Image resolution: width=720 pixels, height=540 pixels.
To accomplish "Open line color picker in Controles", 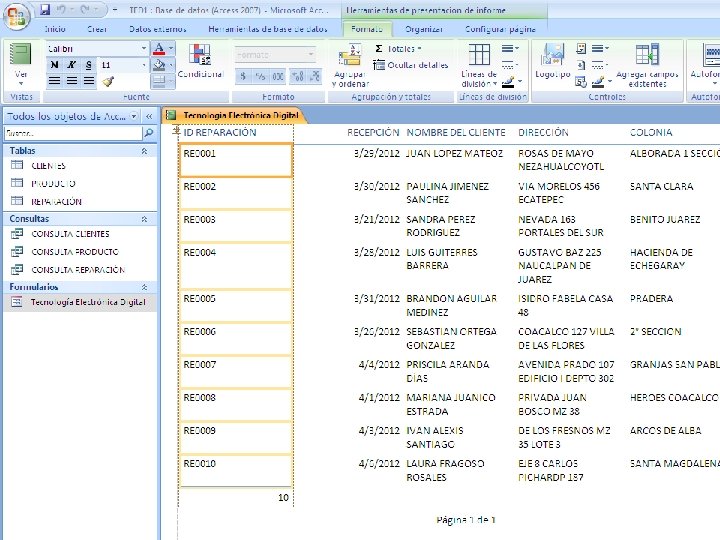I will coord(602,82).
